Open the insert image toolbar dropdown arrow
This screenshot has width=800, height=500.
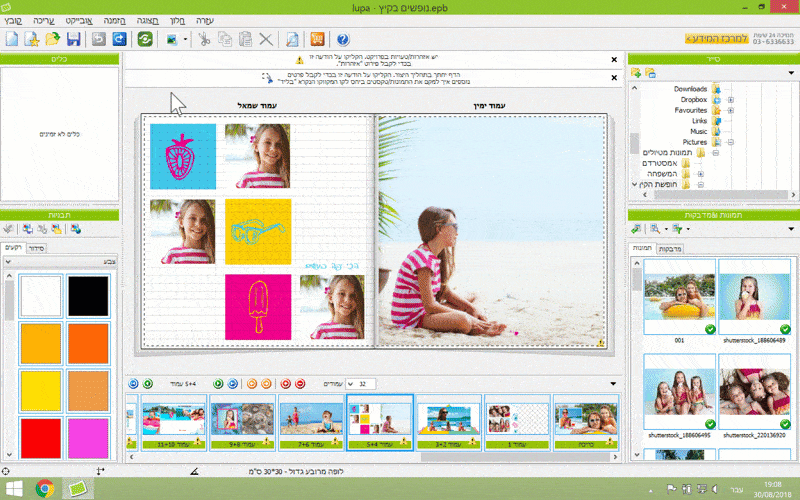185,40
